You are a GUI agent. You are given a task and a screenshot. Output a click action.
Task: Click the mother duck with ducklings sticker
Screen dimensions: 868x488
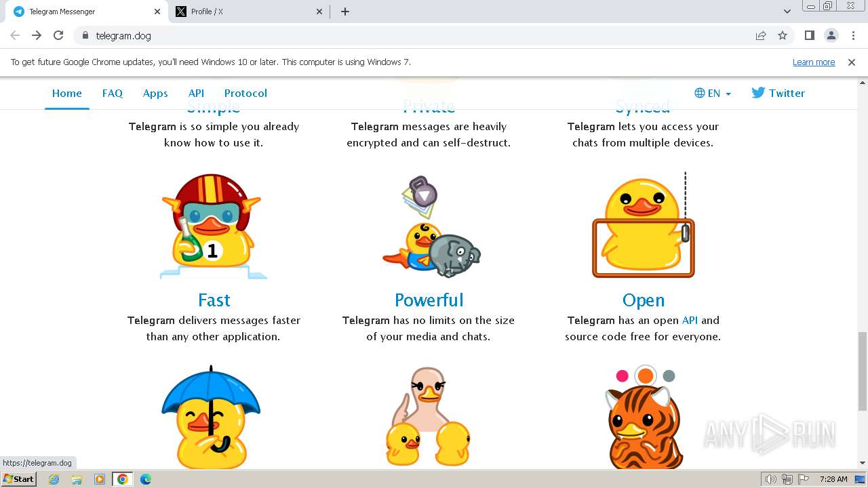[429, 417]
